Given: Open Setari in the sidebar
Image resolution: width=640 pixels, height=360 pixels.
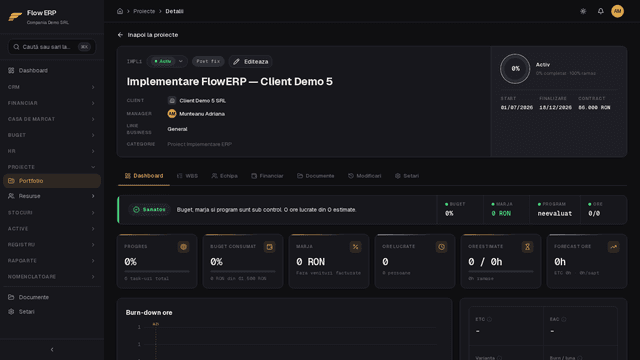Looking at the screenshot, I should [x=52, y=311].
